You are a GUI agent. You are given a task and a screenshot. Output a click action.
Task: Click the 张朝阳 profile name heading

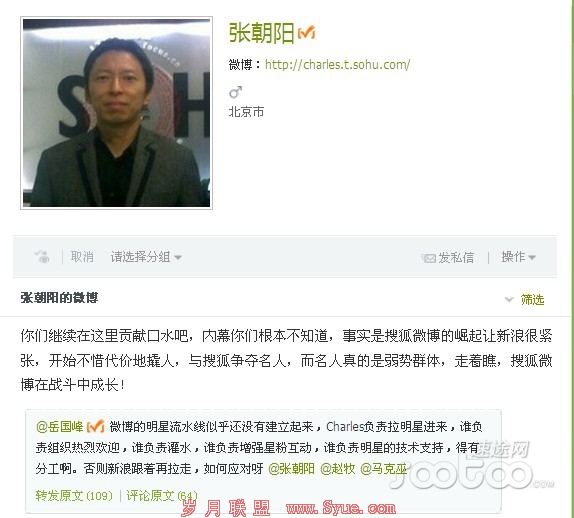pyautogui.click(x=262, y=33)
